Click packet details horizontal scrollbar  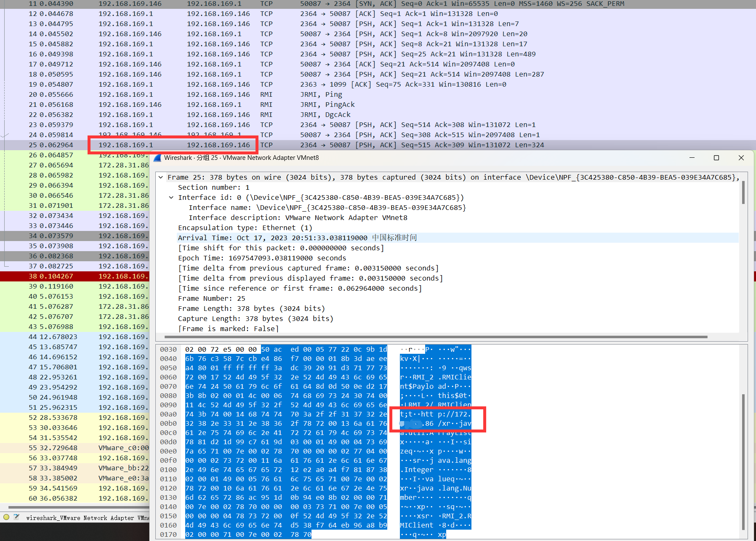pyautogui.click(x=436, y=337)
